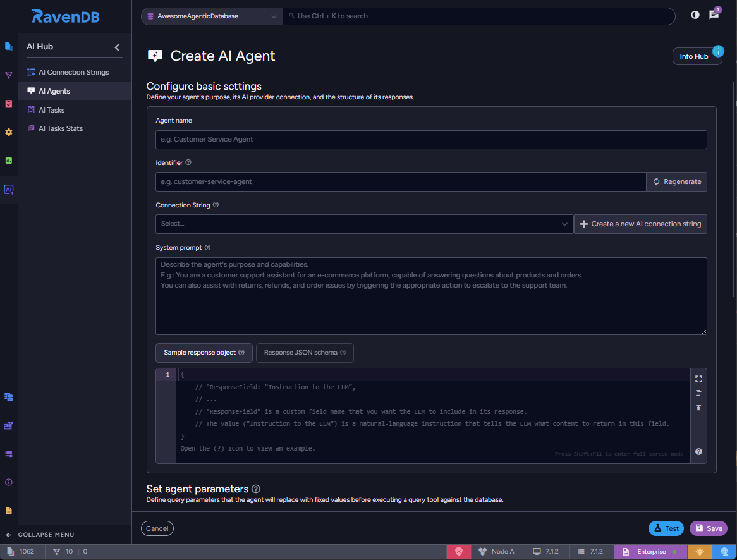Collapse the main menu via COLLAPSE MENU

pyautogui.click(x=40, y=535)
